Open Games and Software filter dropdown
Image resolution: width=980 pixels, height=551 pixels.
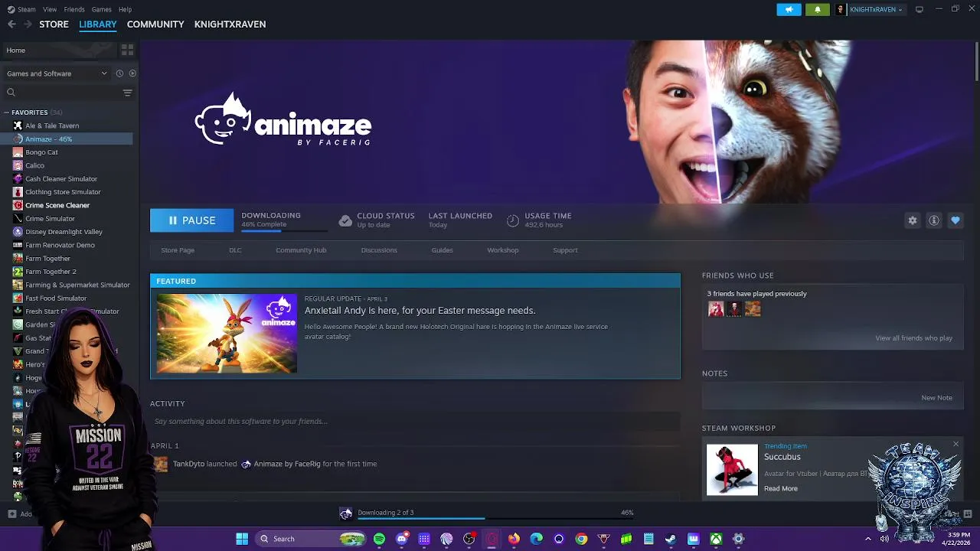point(57,73)
